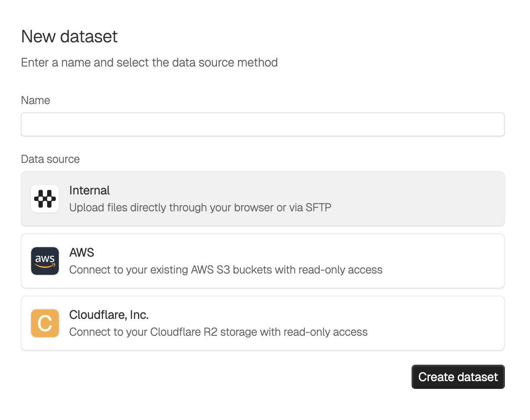Click the 'New dataset' heading

coord(69,36)
